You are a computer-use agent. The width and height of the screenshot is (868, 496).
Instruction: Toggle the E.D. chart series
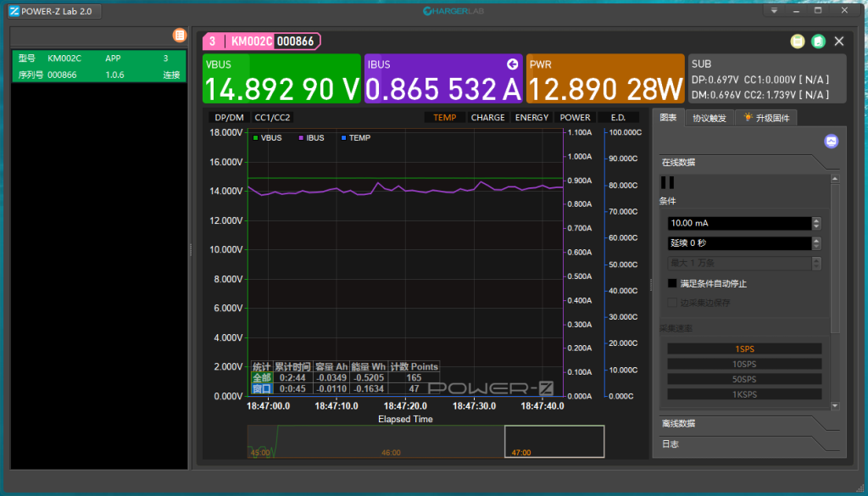click(x=618, y=117)
